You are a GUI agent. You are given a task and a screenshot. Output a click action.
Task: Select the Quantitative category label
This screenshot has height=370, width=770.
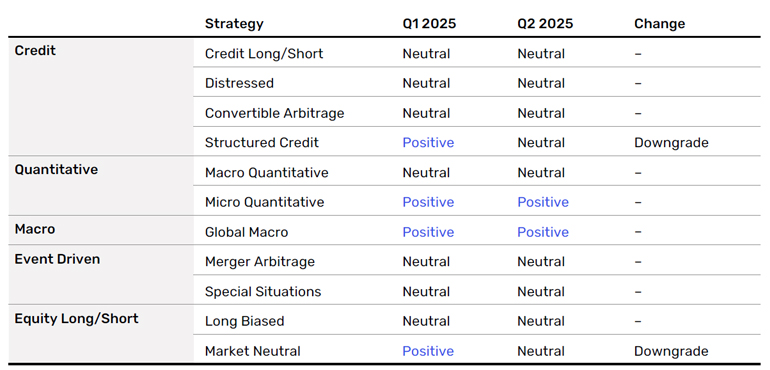(56, 170)
